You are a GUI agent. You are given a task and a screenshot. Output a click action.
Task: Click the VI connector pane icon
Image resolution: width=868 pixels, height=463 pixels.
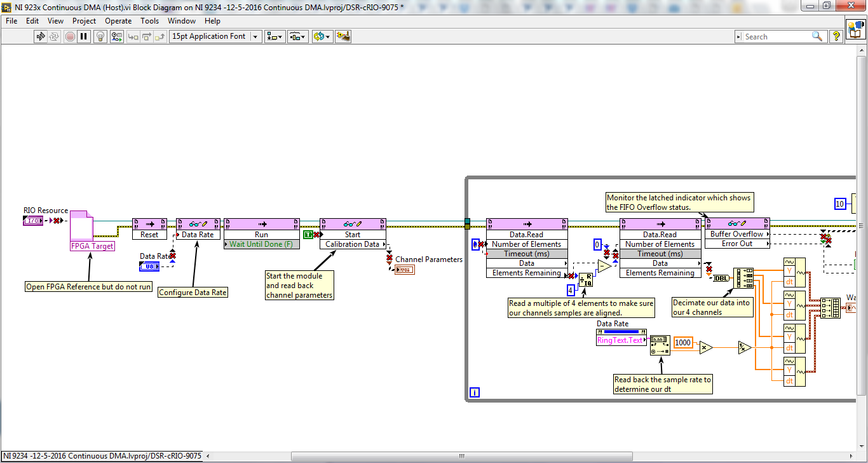point(855,29)
